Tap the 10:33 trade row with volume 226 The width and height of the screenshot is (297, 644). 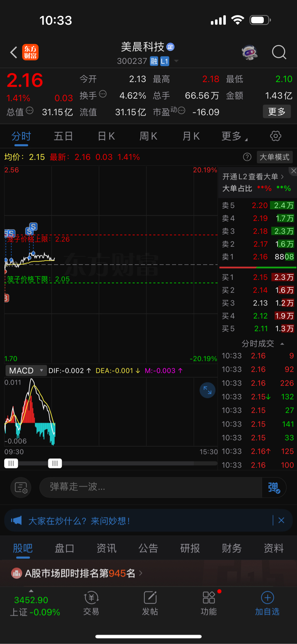pyautogui.click(x=258, y=383)
